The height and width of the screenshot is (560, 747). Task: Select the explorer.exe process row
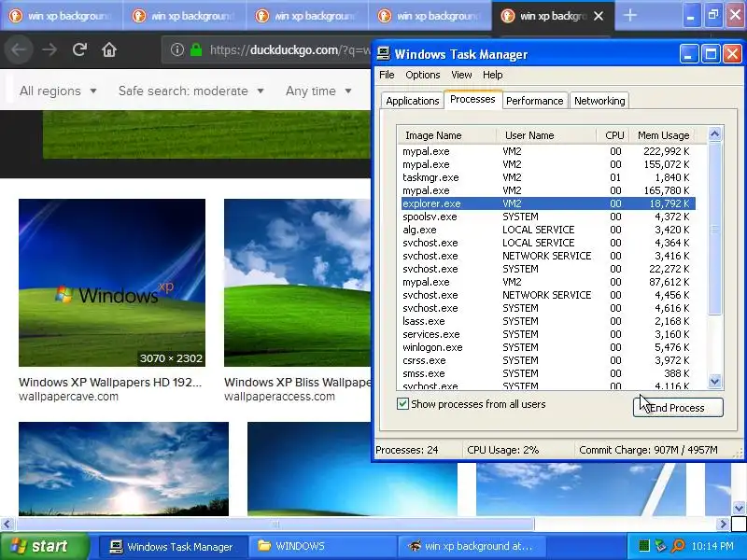(x=547, y=203)
